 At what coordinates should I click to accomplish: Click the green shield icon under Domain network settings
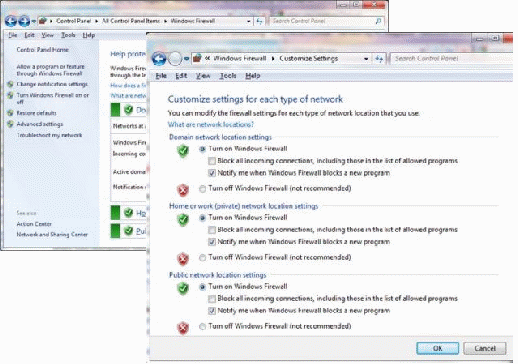[183, 151]
